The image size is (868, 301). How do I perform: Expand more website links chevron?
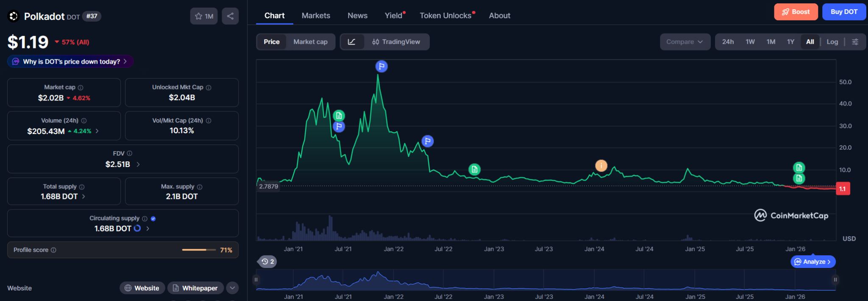pyautogui.click(x=232, y=288)
